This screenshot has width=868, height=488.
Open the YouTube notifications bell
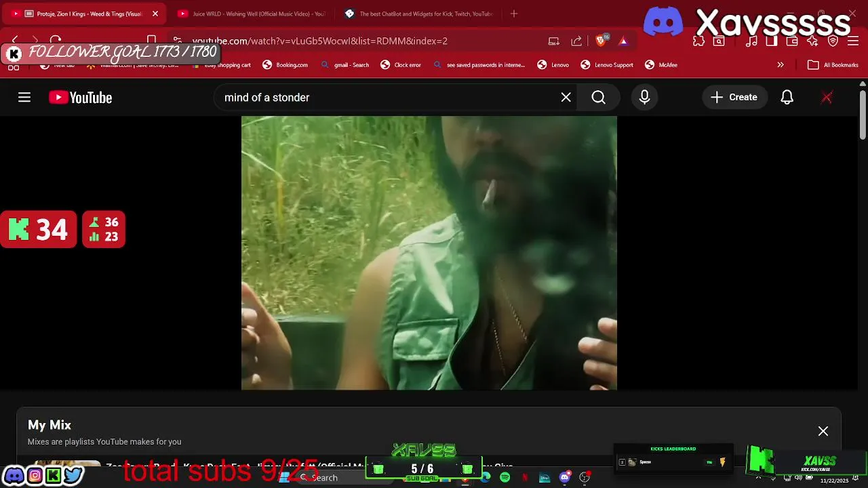tap(787, 98)
